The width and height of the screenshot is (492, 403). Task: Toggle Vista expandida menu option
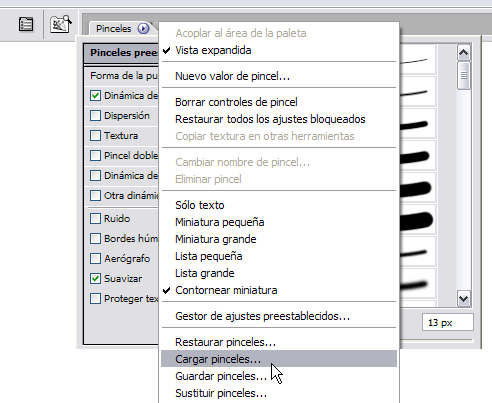(279, 50)
